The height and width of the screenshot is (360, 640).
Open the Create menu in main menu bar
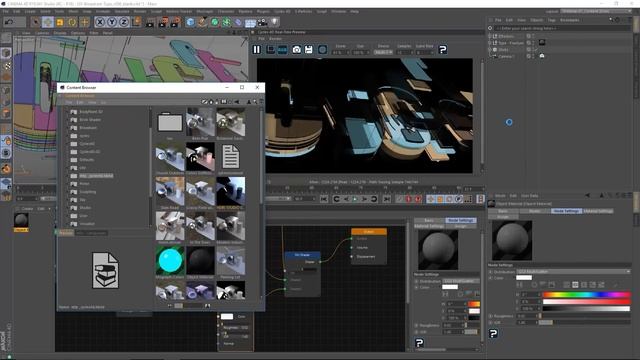30,11
